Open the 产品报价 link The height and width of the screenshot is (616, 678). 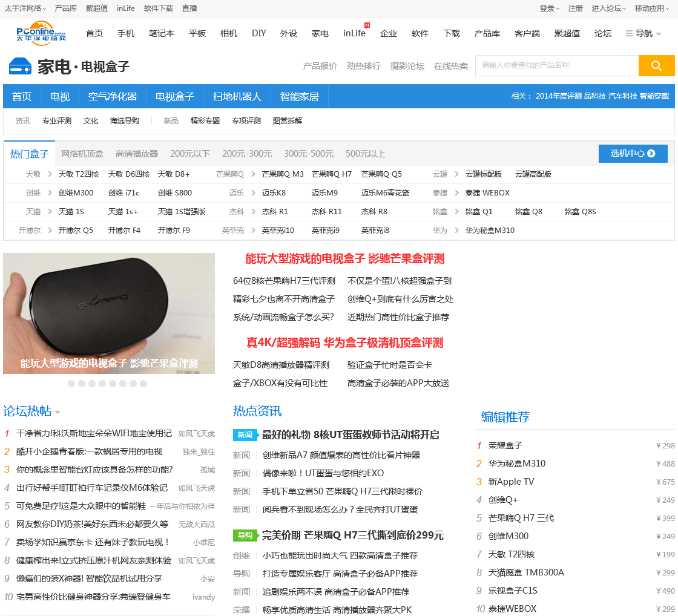(320, 66)
